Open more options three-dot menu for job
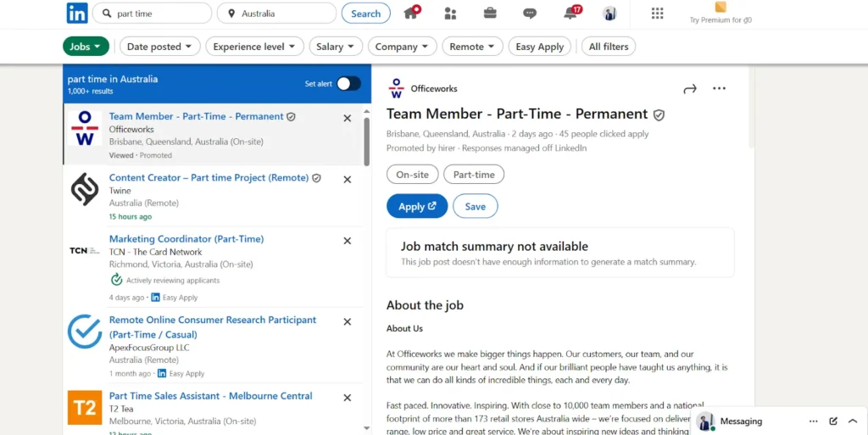 [x=719, y=88]
